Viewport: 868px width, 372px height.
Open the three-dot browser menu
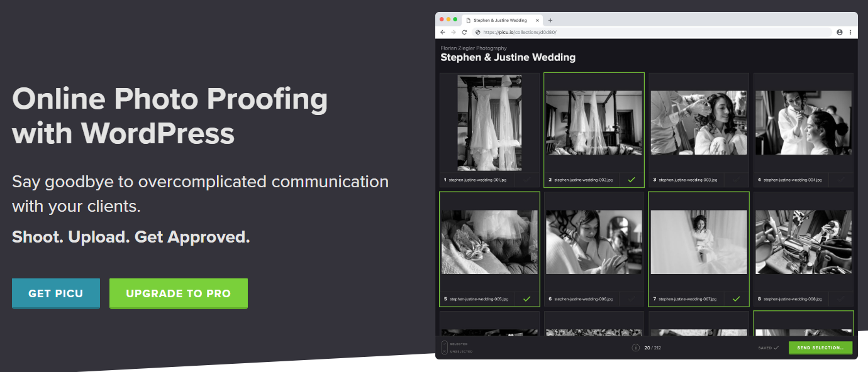click(x=850, y=31)
